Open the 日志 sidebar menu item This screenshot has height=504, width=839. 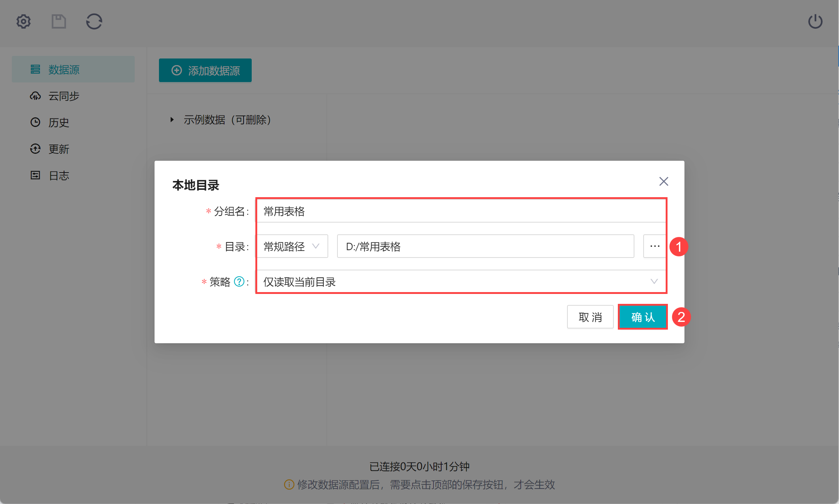(x=59, y=175)
